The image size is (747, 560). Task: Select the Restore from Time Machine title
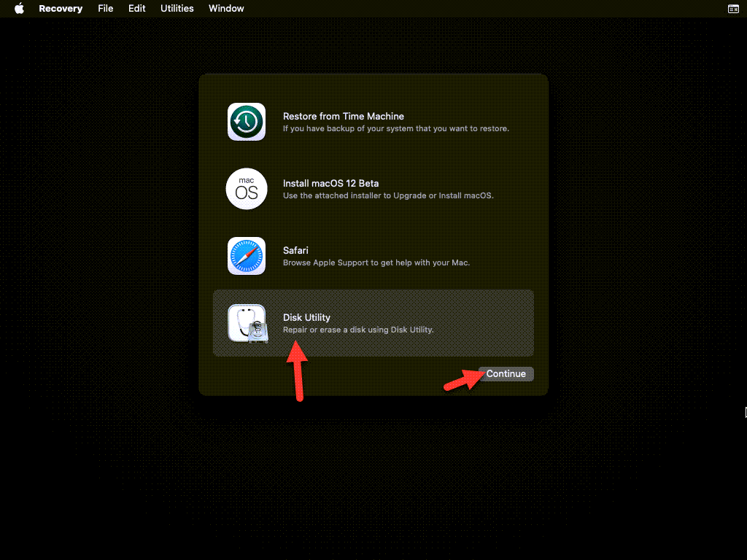pos(343,116)
